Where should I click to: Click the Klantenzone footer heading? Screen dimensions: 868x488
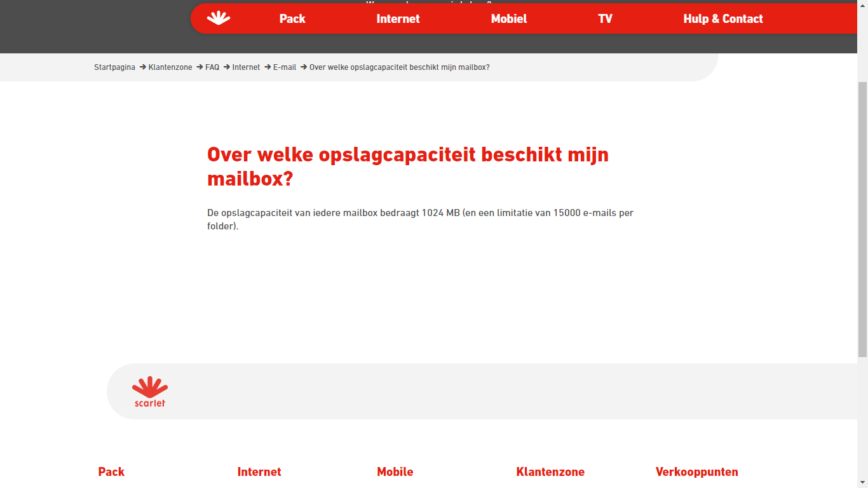click(x=550, y=472)
